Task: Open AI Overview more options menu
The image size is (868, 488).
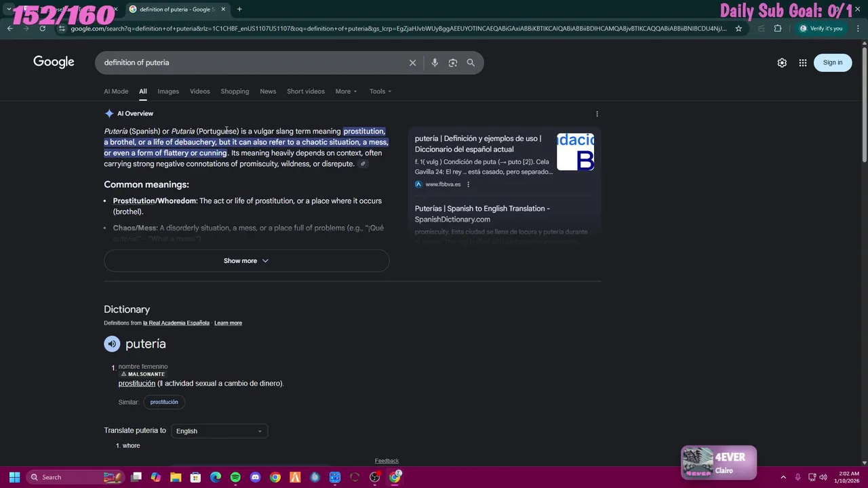Action: (597, 114)
